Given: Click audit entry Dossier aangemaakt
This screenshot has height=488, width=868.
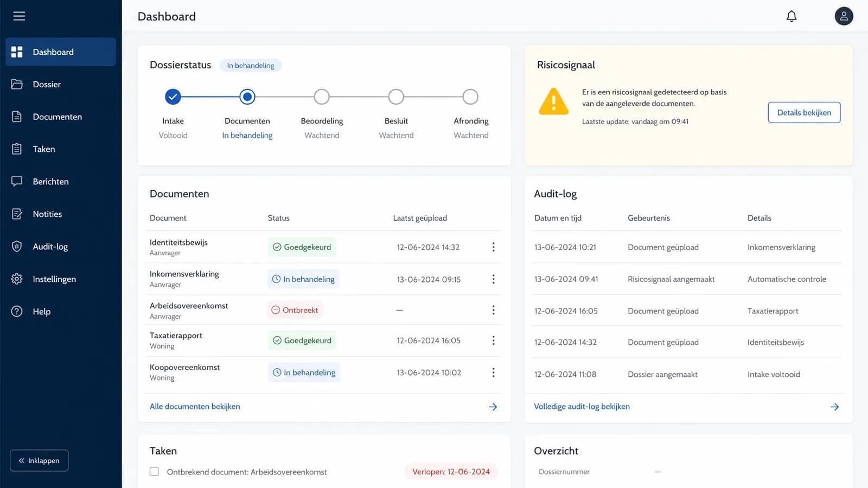Looking at the screenshot, I should [x=662, y=375].
